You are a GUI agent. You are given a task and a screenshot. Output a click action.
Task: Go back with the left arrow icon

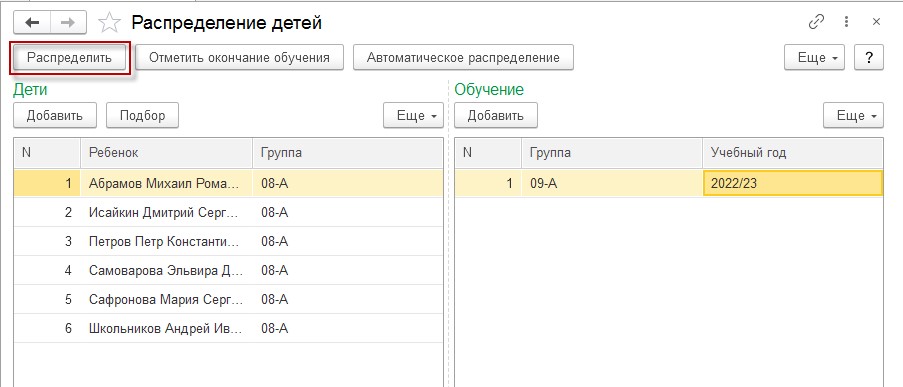pyautogui.click(x=32, y=23)
